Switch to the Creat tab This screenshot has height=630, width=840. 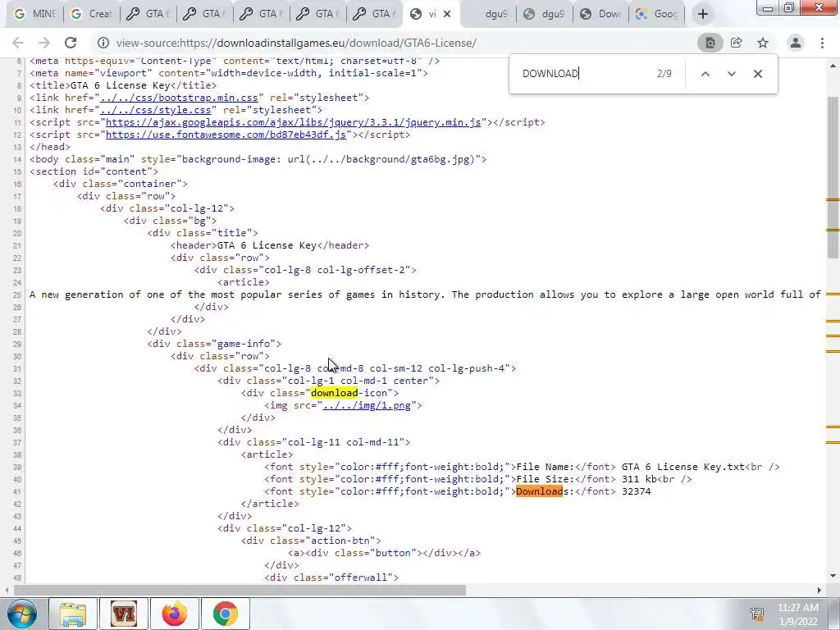92,14
